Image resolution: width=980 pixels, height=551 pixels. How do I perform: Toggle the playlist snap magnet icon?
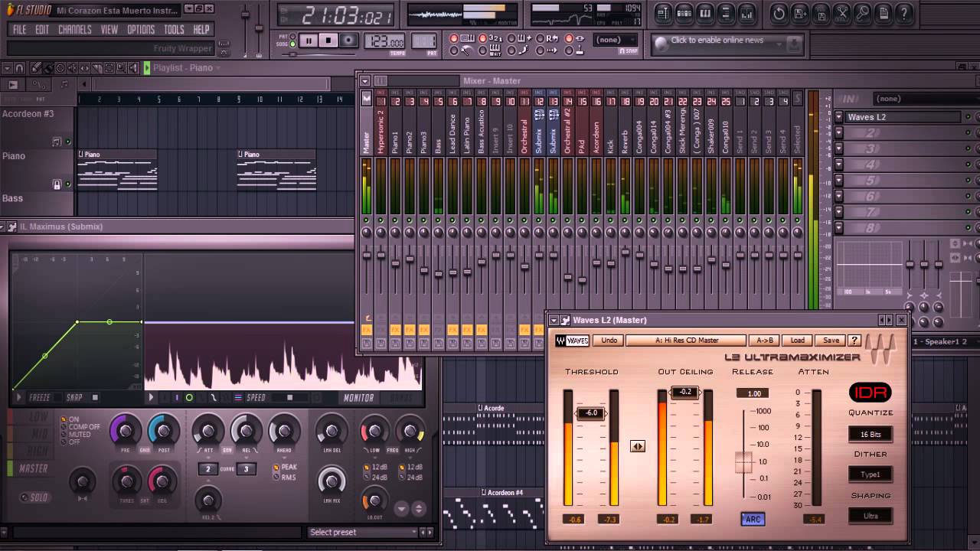20,68
